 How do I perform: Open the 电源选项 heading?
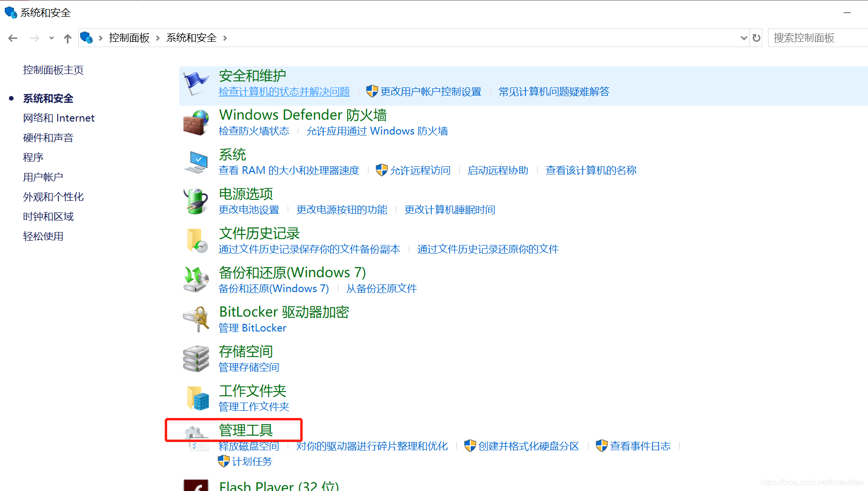coord(246,194)
